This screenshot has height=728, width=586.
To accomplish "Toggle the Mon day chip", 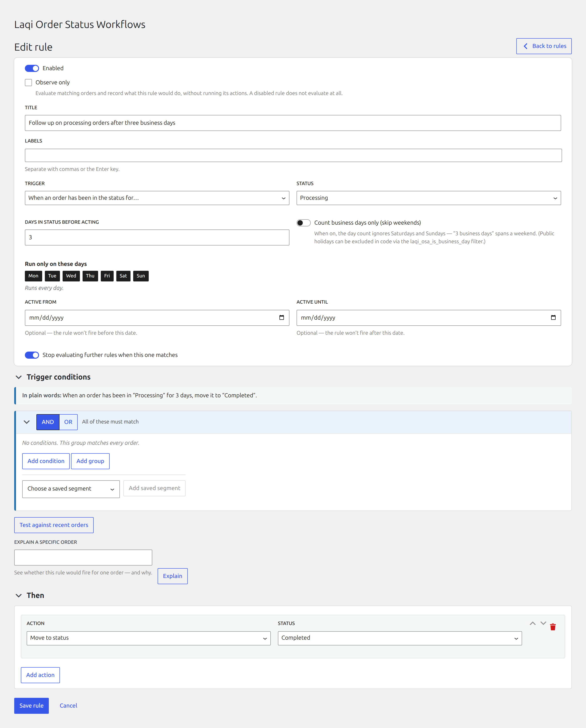I will 34,276.
